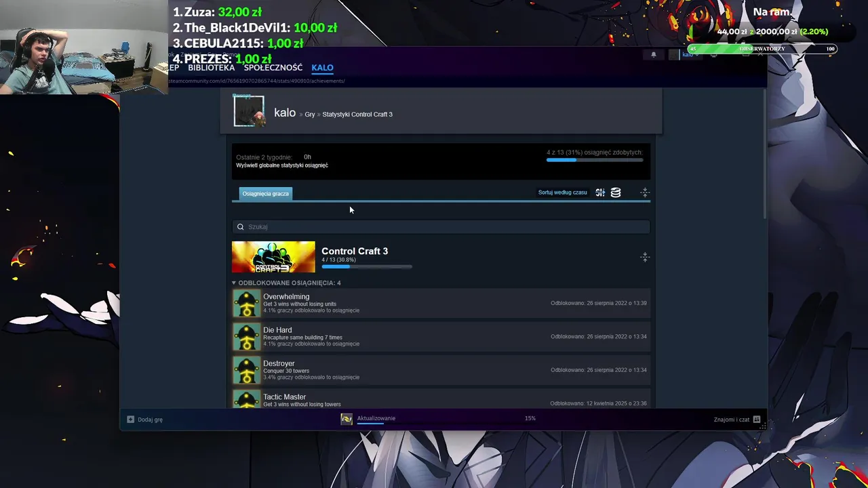Click Statystyki Control Craft 3 breadcrumb

point(357,115)
